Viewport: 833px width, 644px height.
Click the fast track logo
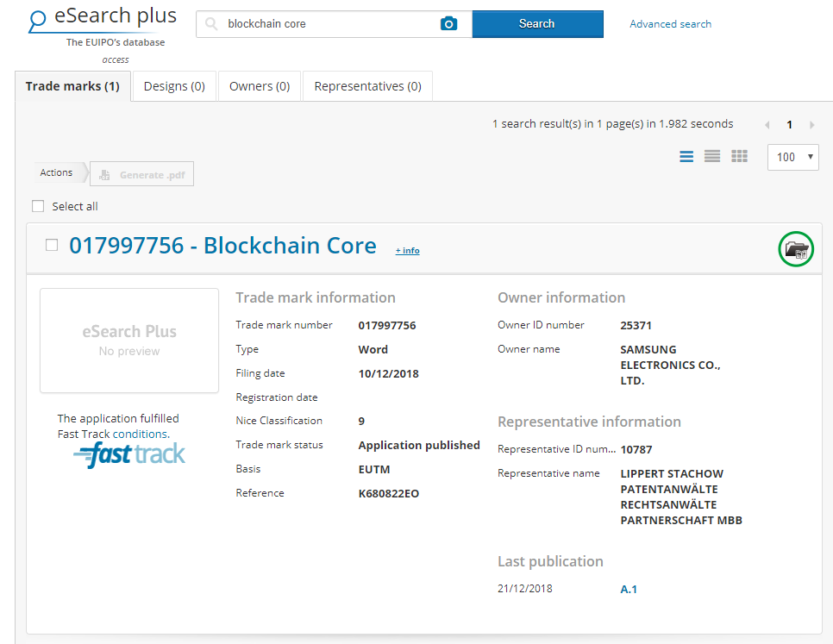pyautogui.click(x=129, y=455)
